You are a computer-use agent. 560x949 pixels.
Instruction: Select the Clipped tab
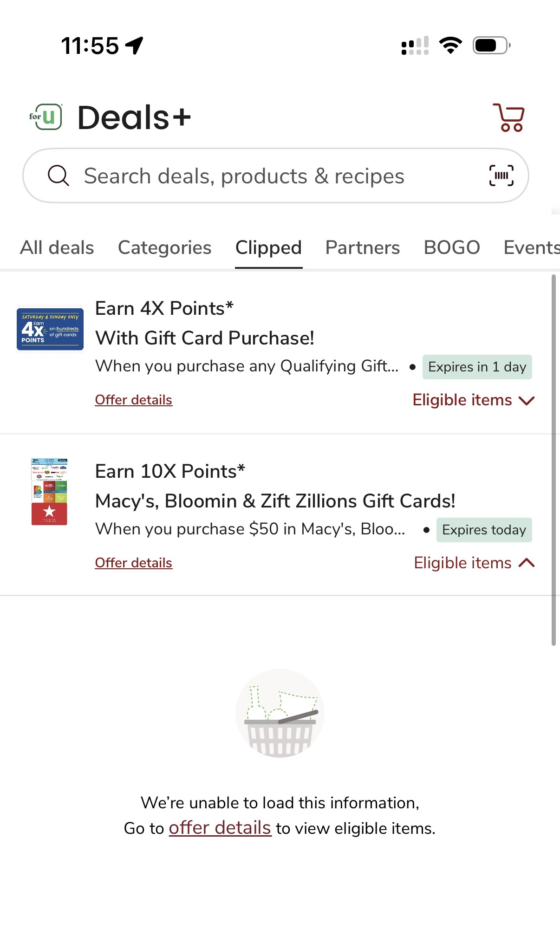click(x=268, y=247)
